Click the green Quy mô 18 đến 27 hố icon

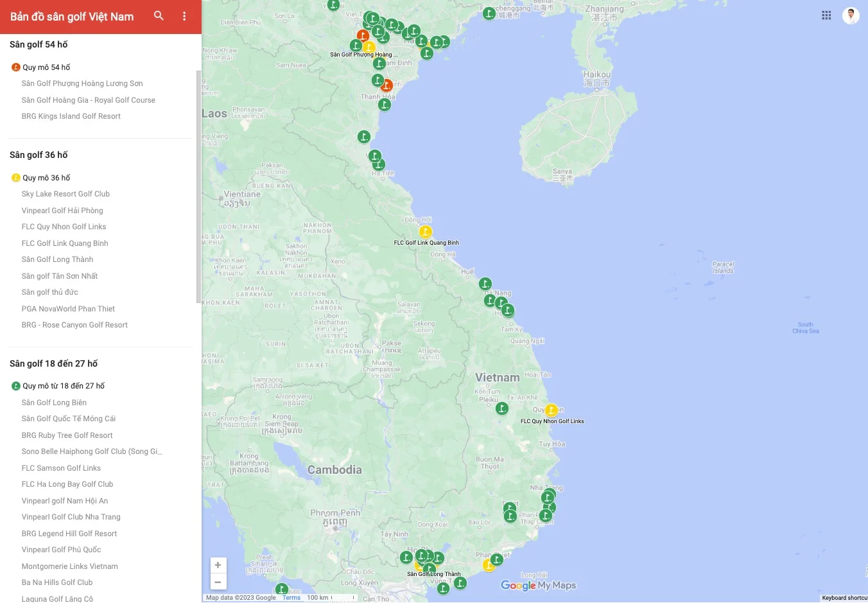coord(16,386)
